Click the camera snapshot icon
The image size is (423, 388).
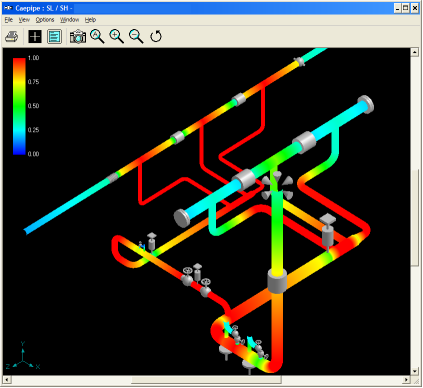pyautogui.click(x=78, y=36)
